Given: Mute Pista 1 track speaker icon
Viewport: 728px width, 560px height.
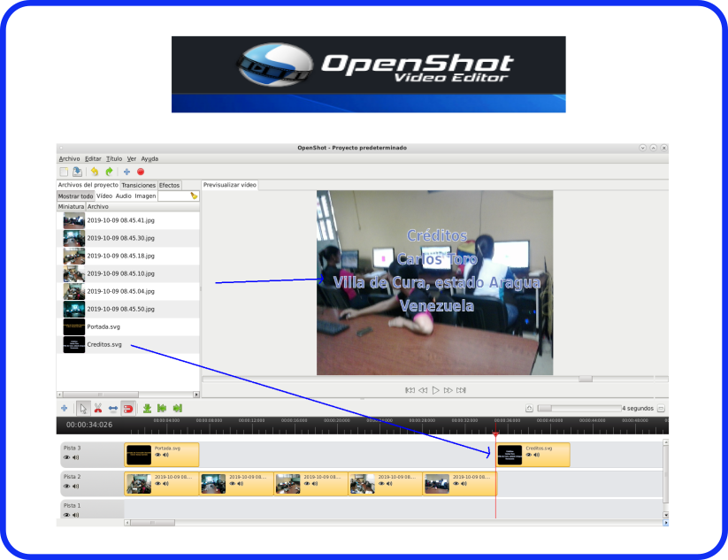Looking at the screenshot, I should coord(76,515).
